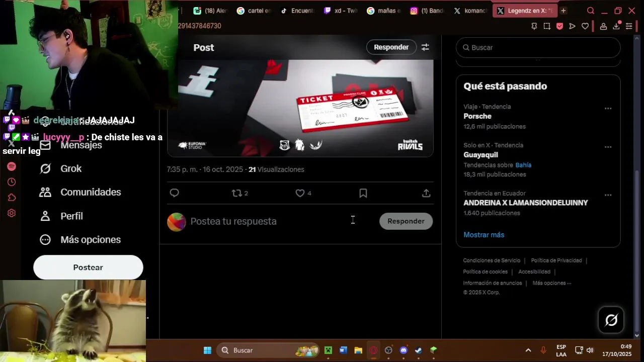
Task: Open the reply bubble icon under the post
Action: point(175,193)
